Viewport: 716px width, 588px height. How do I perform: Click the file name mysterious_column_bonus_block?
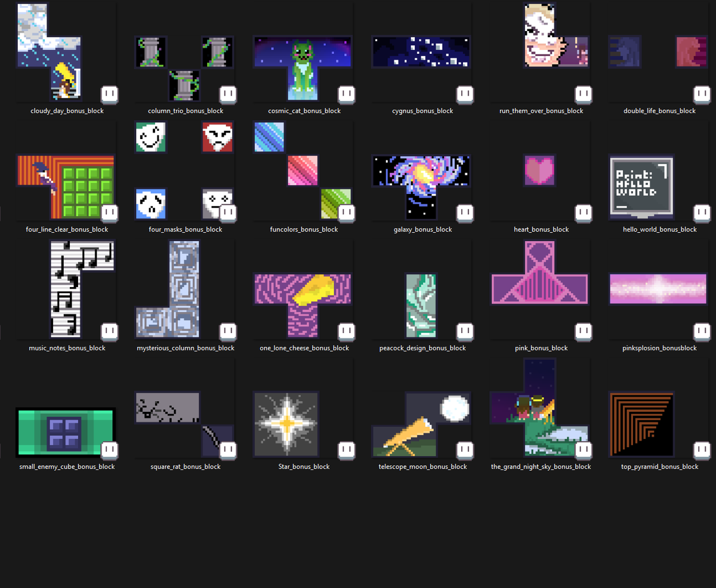(x=186, y=348)
